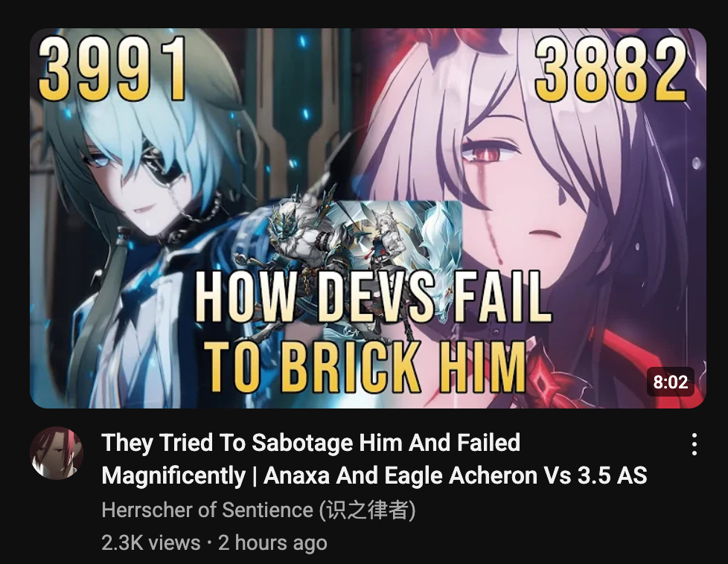Screen dimensions: 728x564
Task: Click title line "Anaxa And Eagle Acheron Vs 3.5 AS"
Action: point(455,475)
